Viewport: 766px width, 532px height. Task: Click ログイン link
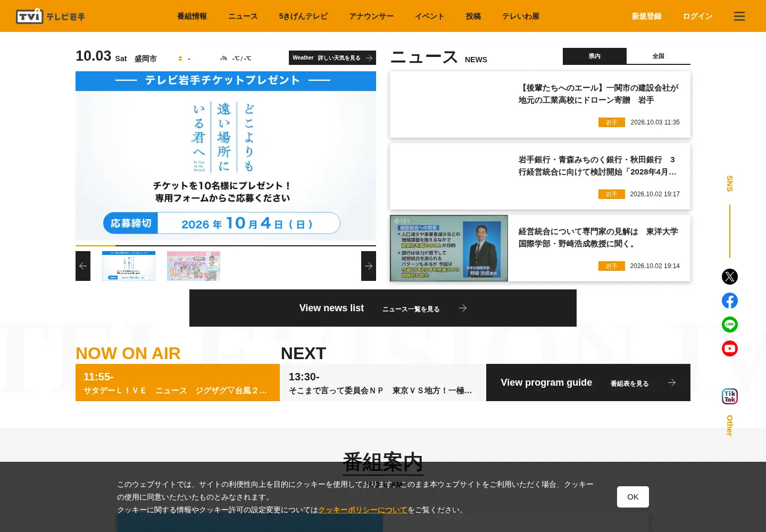(x=698, y=16)
